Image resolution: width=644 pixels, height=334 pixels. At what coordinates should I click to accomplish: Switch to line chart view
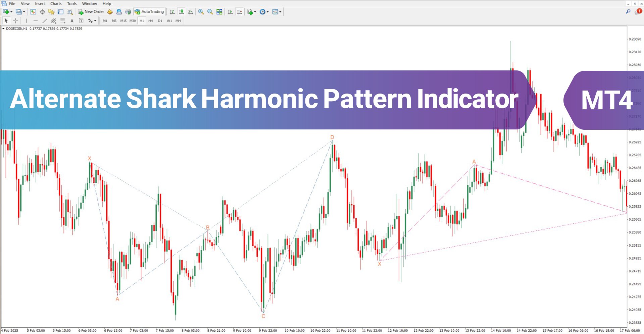tap(191, 12)
